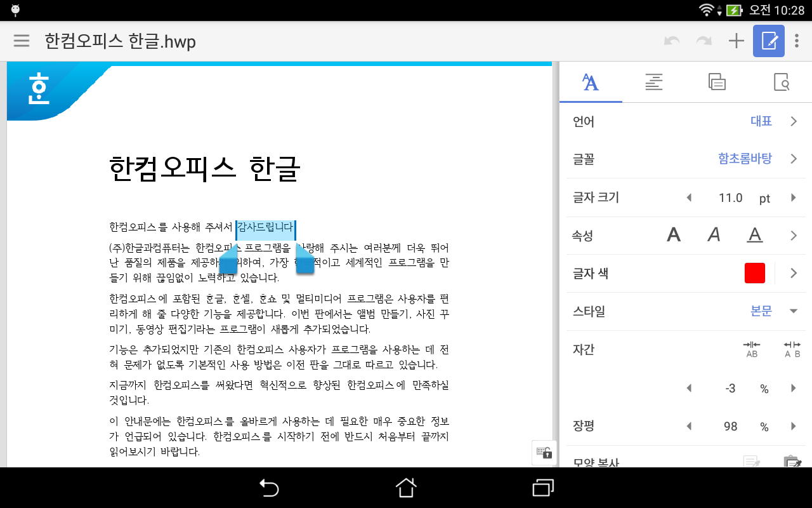
Task: Tap the 98 장평 value
Action: click(x=730, y=426)
